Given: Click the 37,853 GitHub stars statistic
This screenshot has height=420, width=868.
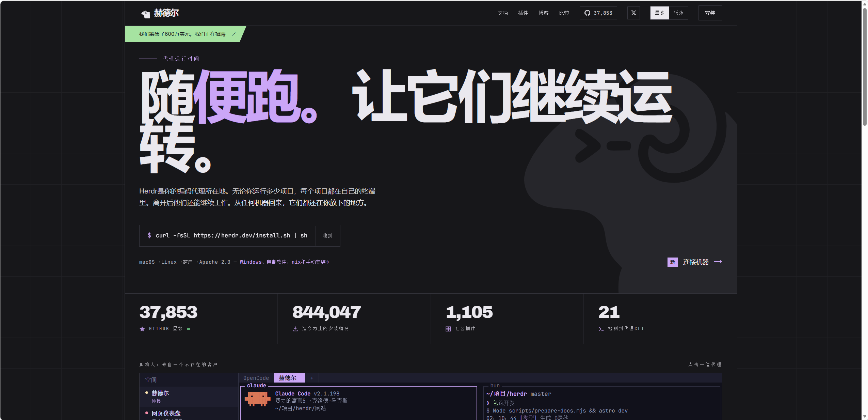Looking at the screenshot, I should (x=168, y=312).
